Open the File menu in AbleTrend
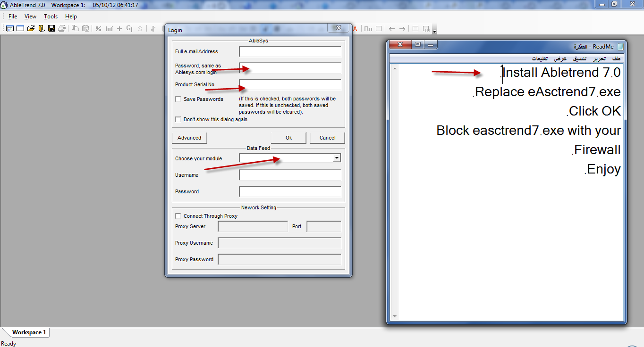The image size is (644, 347). (x=13, y=17)
